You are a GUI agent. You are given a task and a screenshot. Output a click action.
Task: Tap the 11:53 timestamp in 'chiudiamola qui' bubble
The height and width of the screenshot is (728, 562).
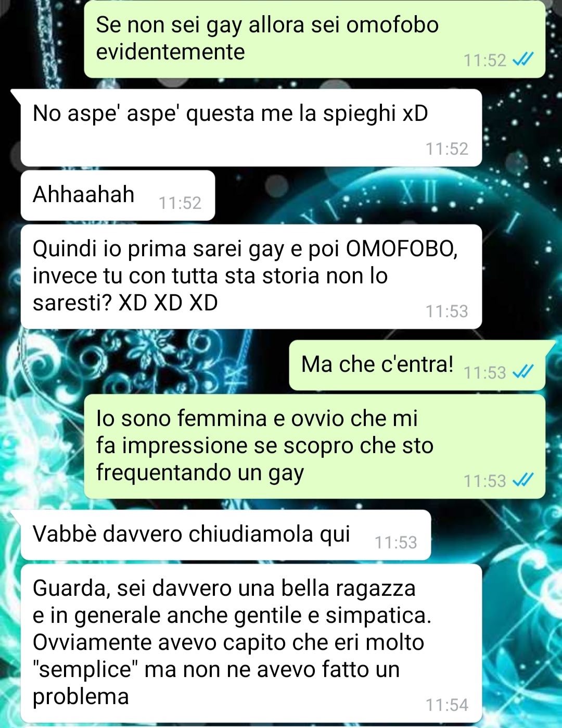click(x=396, y=543)
